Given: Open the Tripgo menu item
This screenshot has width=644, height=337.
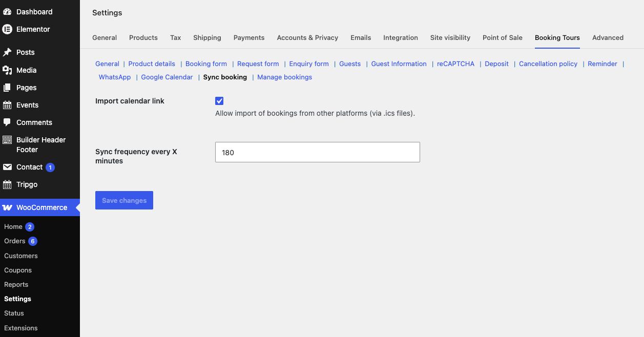Looking at the screenshot, I should coord(27,184).
